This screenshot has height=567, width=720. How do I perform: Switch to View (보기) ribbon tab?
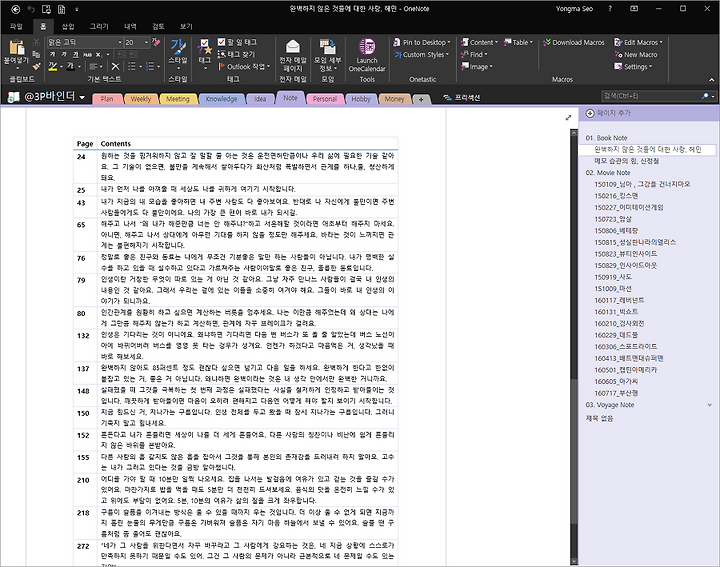pyautogui.click(x=186, y=26)
